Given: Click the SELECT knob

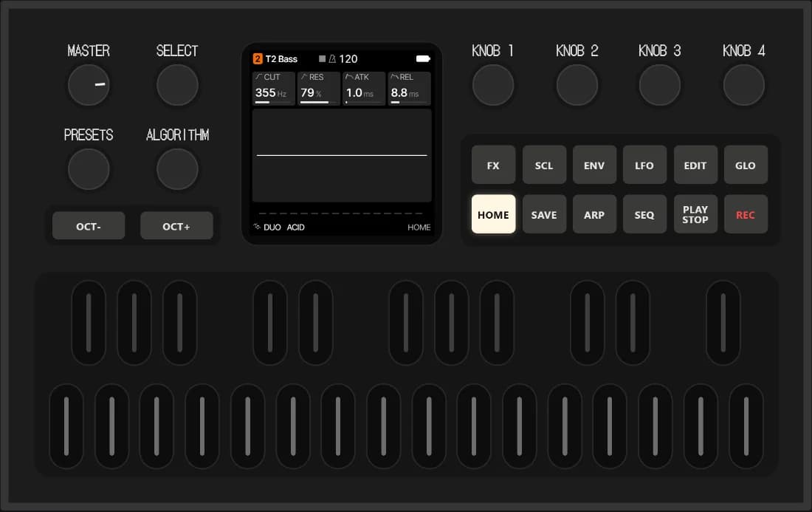Looking at the screenshot, I should [x=177, y=85].
